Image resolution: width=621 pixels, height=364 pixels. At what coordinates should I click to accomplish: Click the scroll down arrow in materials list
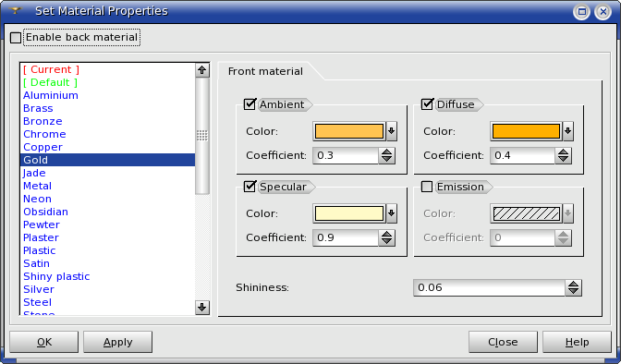[x=202, y=307]
